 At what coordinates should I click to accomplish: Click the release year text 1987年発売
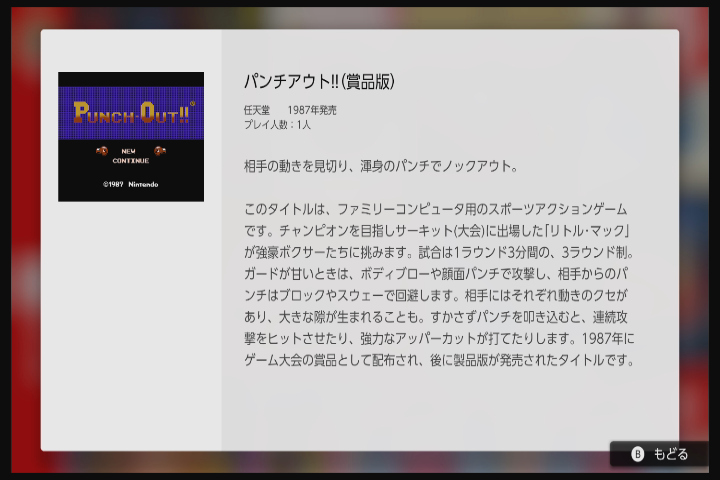point(312,110)
